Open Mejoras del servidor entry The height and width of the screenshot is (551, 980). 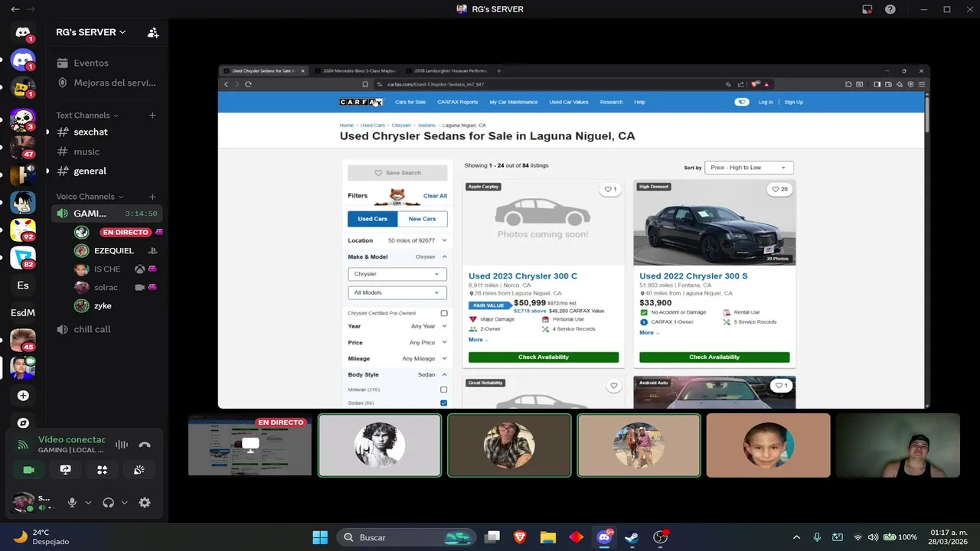pos(107,83)
